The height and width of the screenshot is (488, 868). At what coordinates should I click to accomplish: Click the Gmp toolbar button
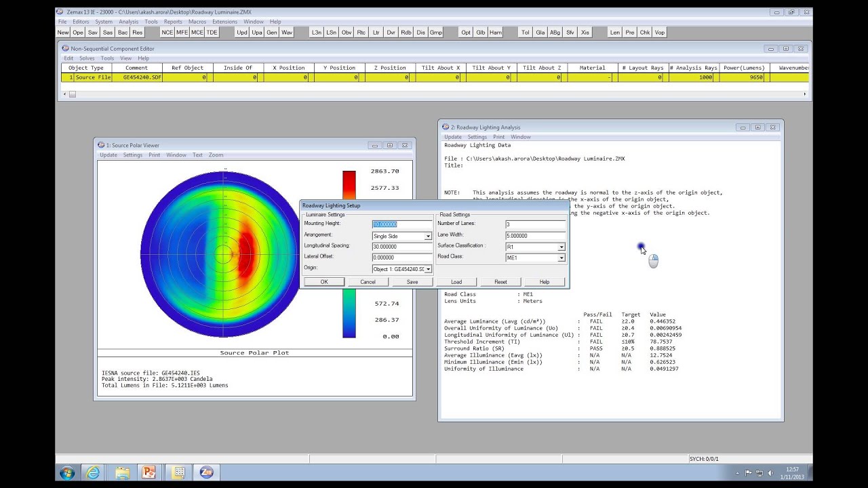tap(436, 33)
